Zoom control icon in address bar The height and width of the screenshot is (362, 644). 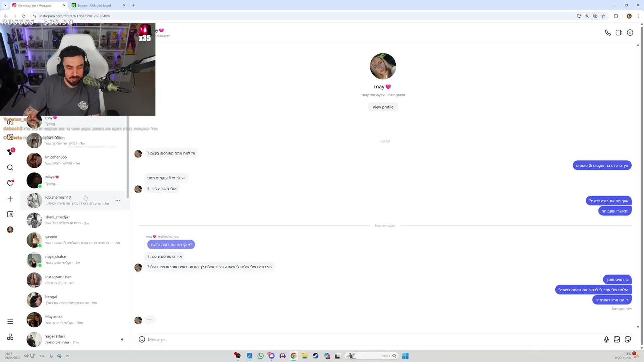tap(587, 16)
